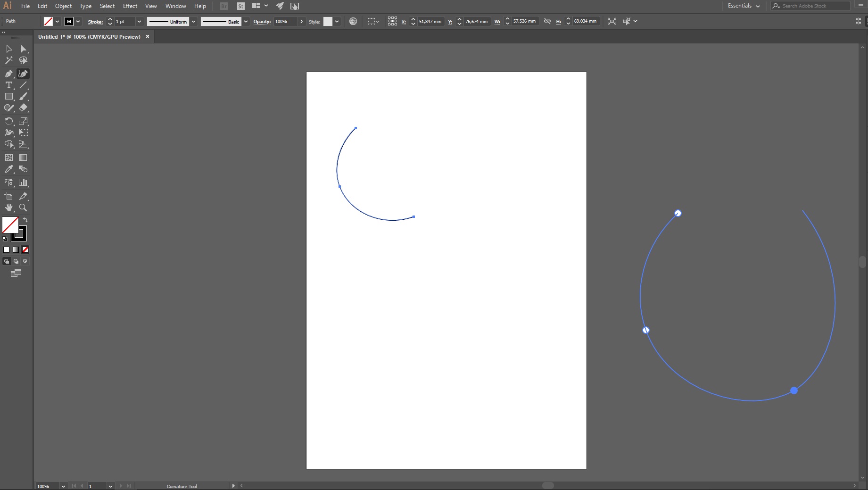Select the Selection tool arrow
The image size is (868, 490).
point(8,49)
